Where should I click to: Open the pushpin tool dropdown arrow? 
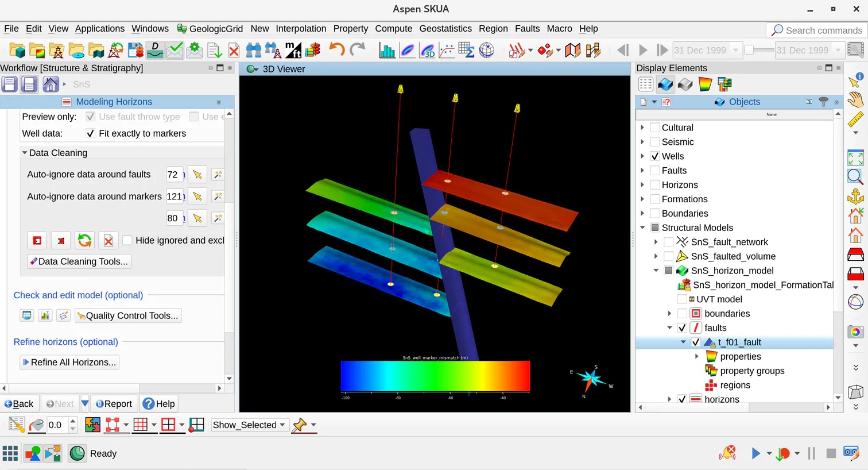[313, 425]
